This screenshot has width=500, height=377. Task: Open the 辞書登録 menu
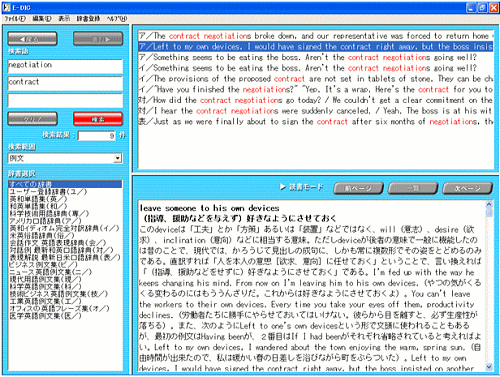click(x=88, y=19)
